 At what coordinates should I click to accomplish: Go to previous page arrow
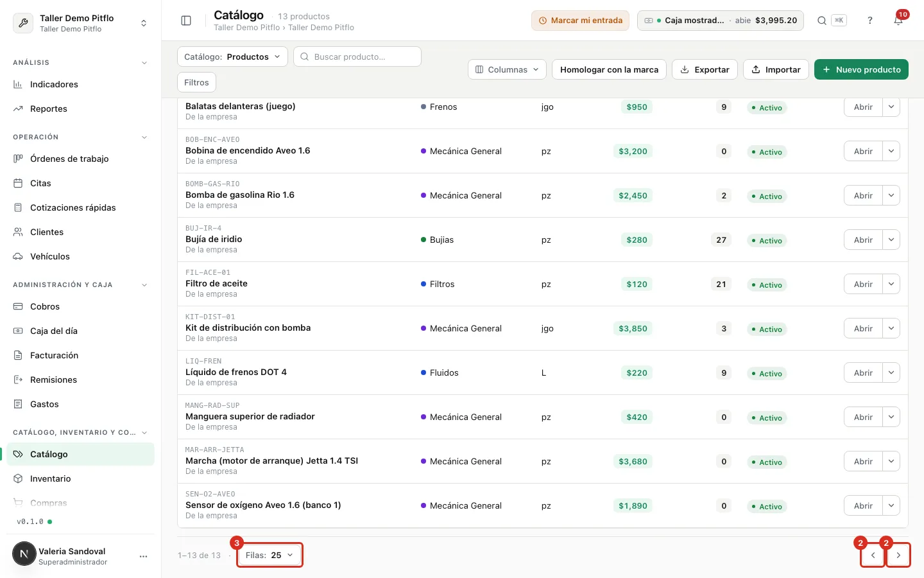pos(873,556)
